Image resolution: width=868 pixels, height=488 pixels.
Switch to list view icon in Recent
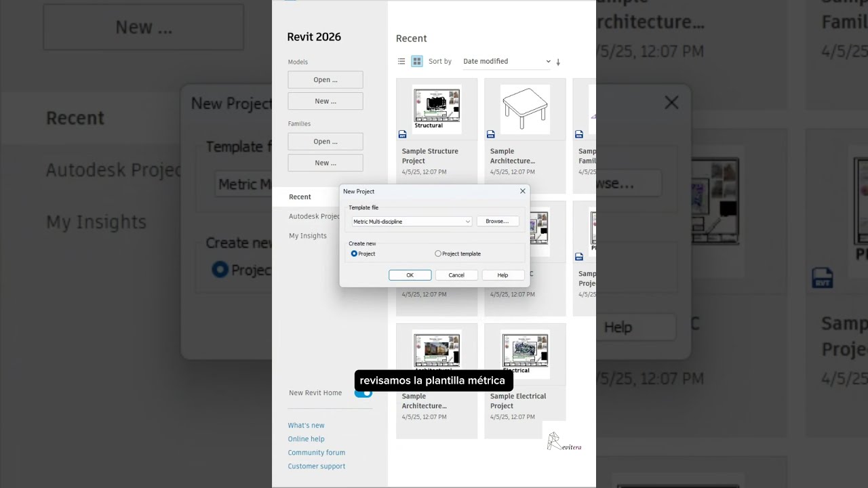click(401, 61)
